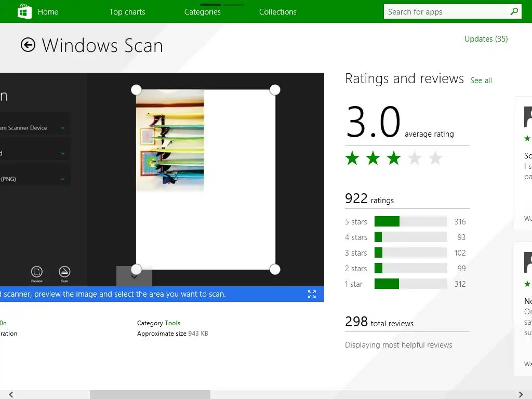Expand the screenshot to full screen
Viewport: 532px width, 399px height.
tap(312, 294)
